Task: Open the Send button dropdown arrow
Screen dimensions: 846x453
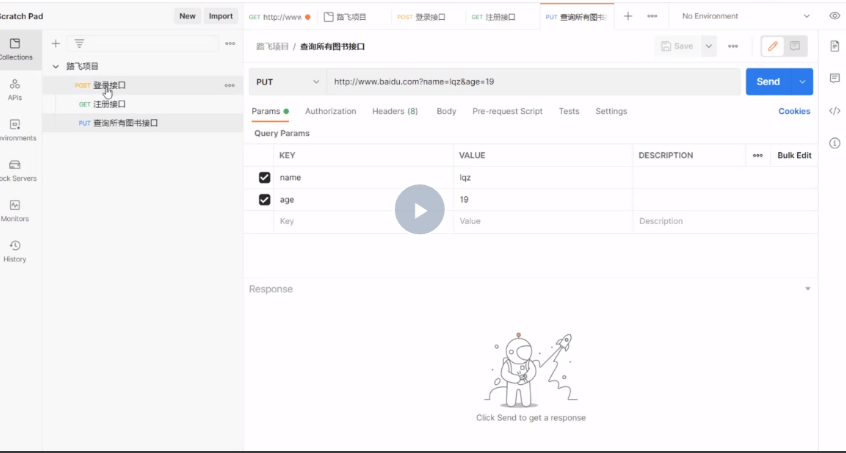Action: click(x=802, y=82)
